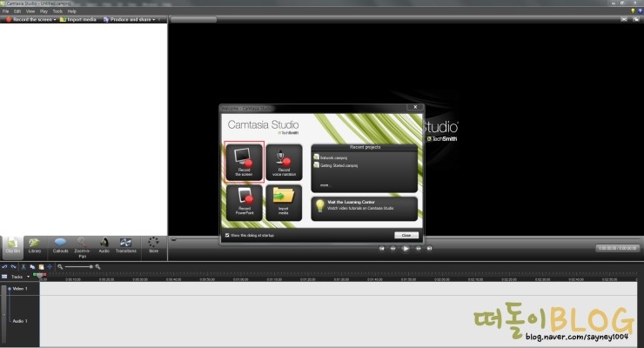Screen dimensions: 644x348
Task: Open the View menu
Action: (30, 11)
